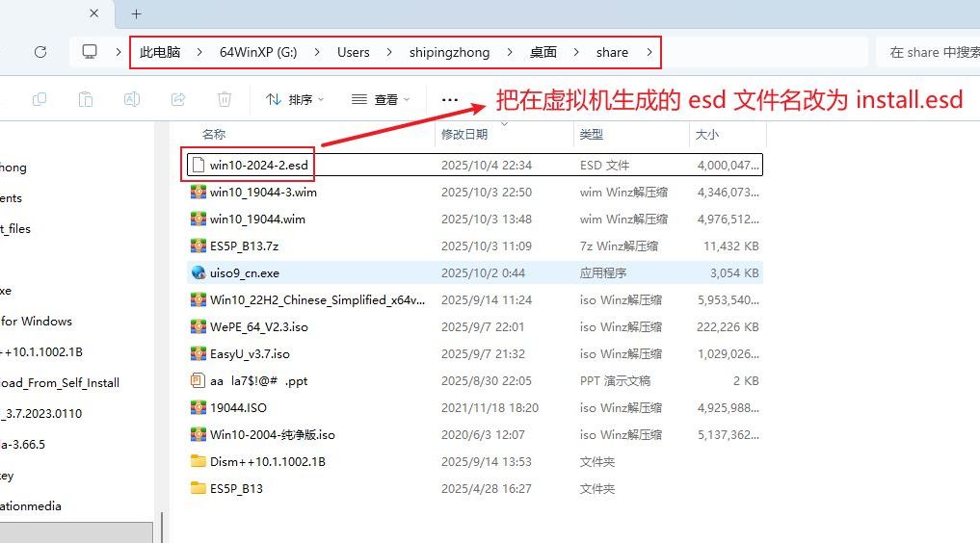Click the Rename icon in toolbar

pyautogui.click(x=132, y=99)
